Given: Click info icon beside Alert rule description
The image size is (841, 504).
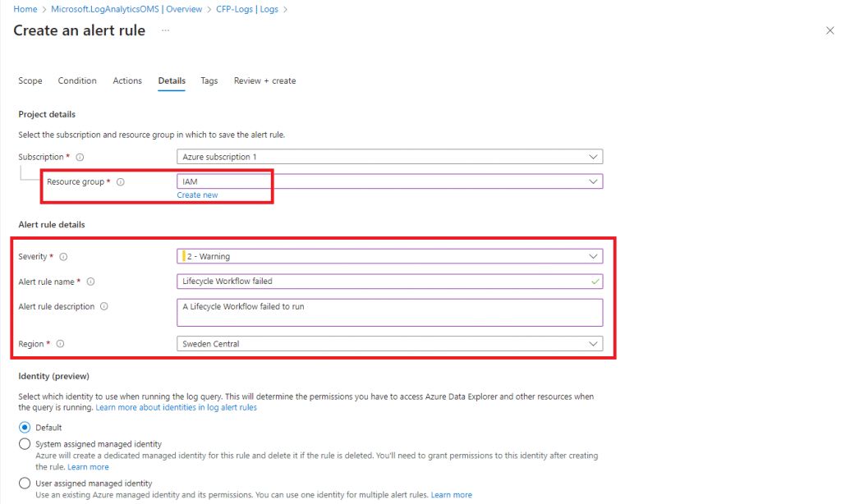Looking at the screenshot, I should pos(104,307).
